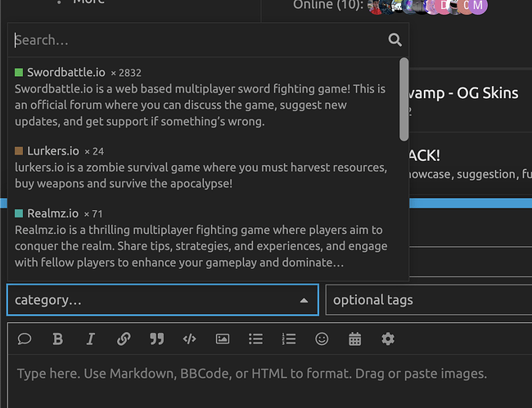Insert preformatted code with the code icon
The image size is (532, 408).
tap(189, 339)
